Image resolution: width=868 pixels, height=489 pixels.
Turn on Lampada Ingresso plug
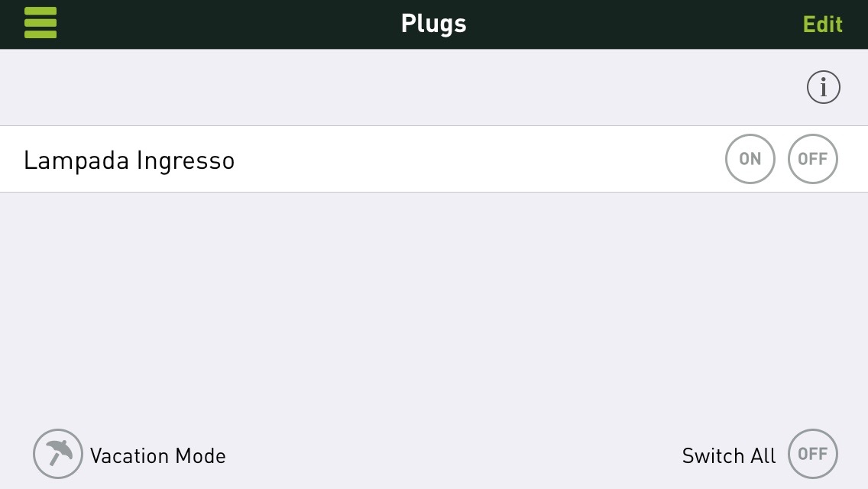tap(750, 159)
